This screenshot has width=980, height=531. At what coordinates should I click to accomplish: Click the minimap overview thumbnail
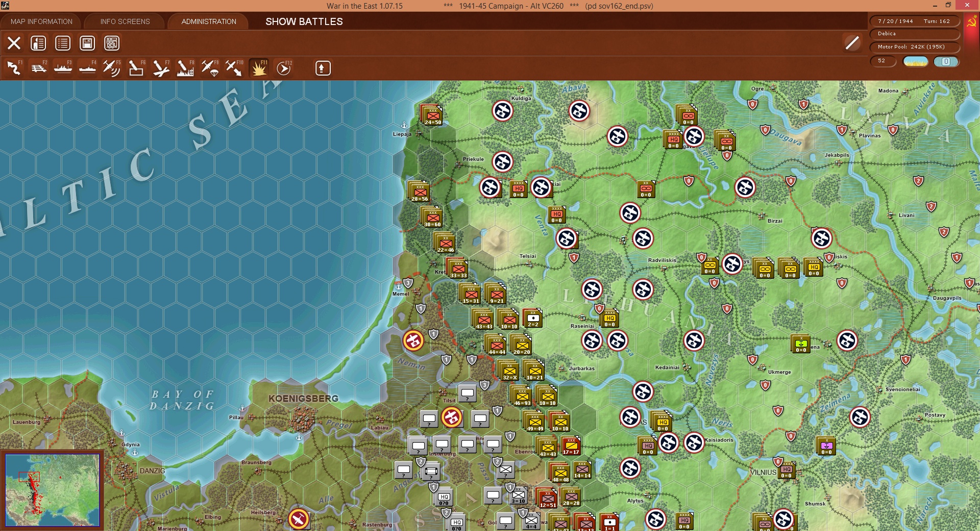52,490
